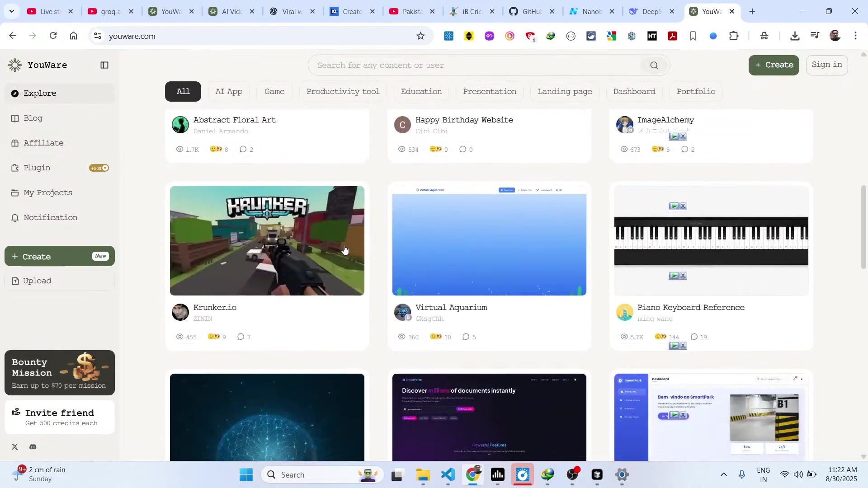Click the search magnifier button
The height and width of the screenshot is (488, 868).
pos(654,65)
